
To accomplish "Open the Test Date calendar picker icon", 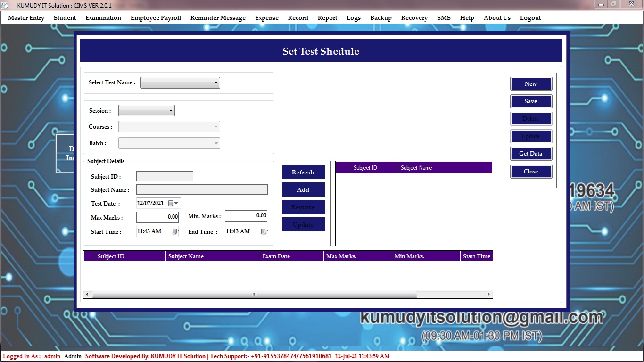I will [171, 203].
